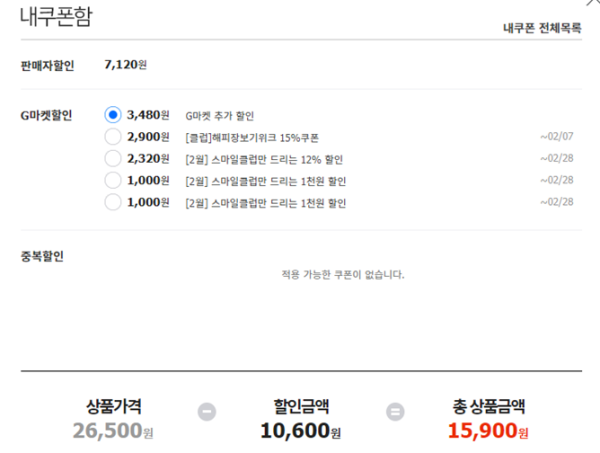Select the 2,900원 해피장보기위크 15% coupon
The image size is (600, 453).
[113, 137]
